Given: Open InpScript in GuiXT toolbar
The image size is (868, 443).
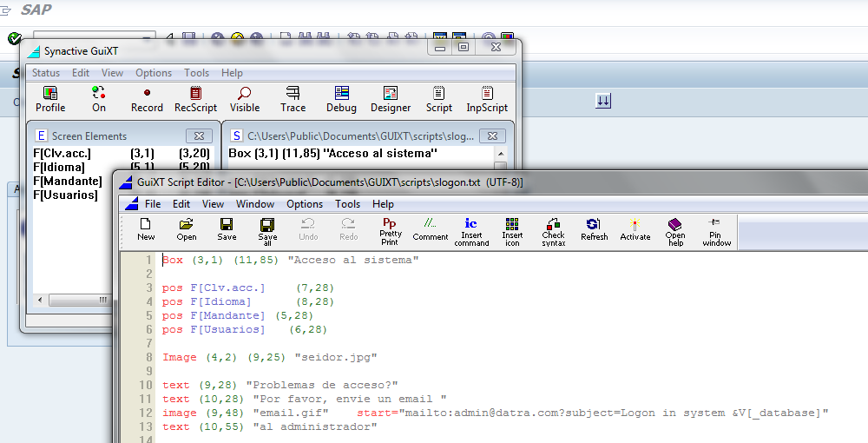Looking at the screenshot, I should pos(487,100).
